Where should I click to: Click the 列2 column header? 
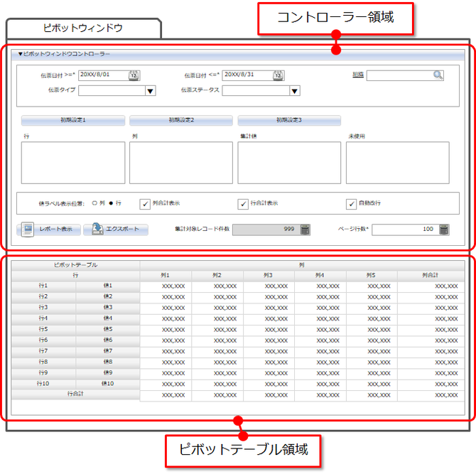(x=217, y=276)
